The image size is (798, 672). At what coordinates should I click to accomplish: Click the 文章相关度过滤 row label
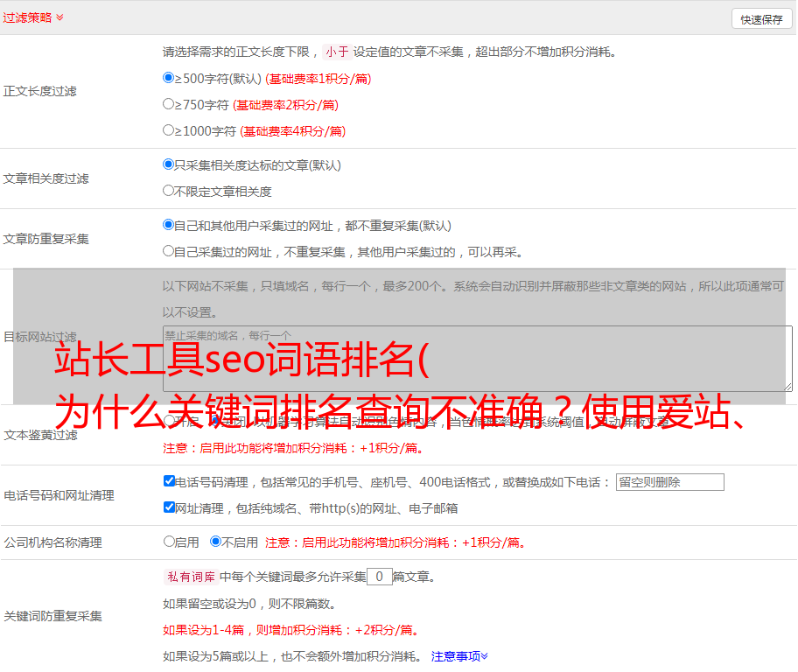tap(45, 178)
